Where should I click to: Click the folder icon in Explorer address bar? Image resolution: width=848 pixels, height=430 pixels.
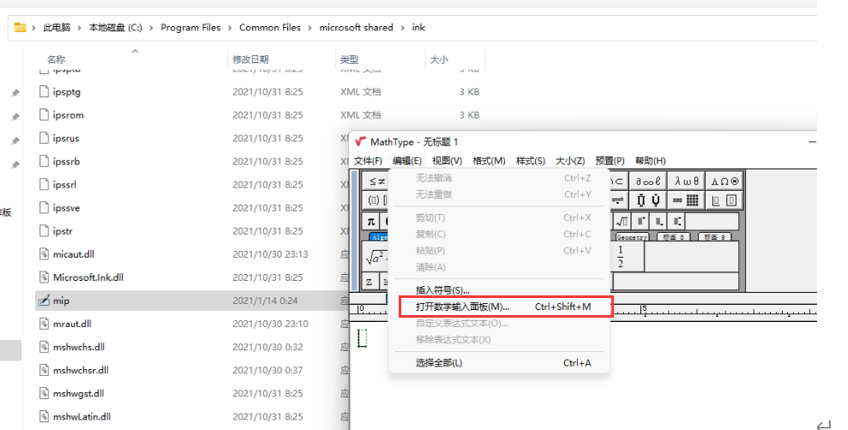click(x=20, y=27)
